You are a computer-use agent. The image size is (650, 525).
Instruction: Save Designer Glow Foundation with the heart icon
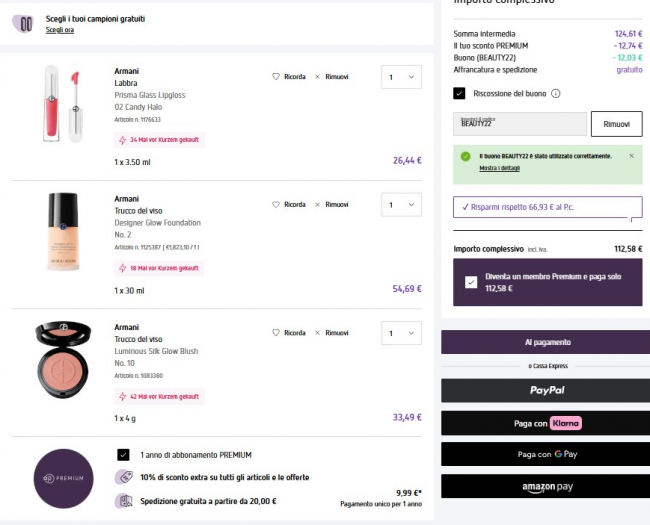(x=276, y=204)
